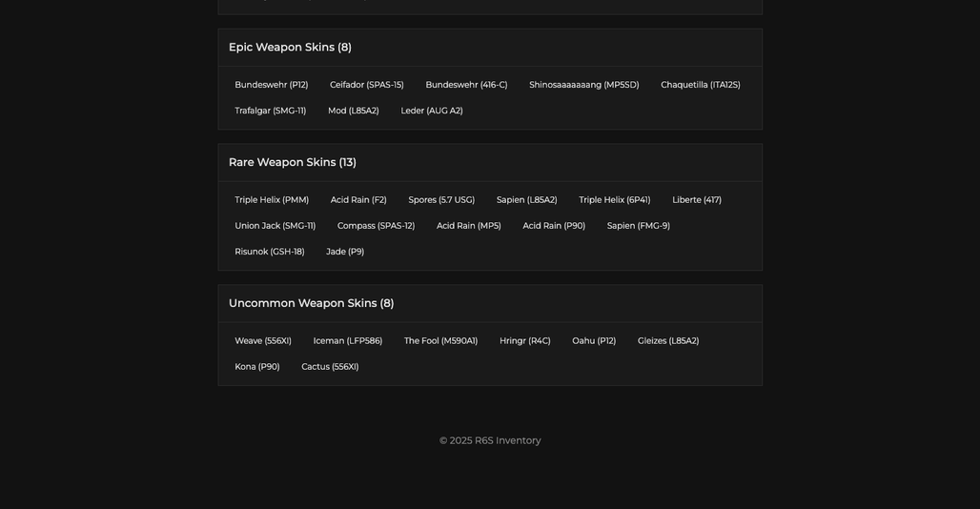Click the Uncommon Weapon Skins (8) header
The height and width of the screenshot is (509, 980).
(x=311, y=303)
